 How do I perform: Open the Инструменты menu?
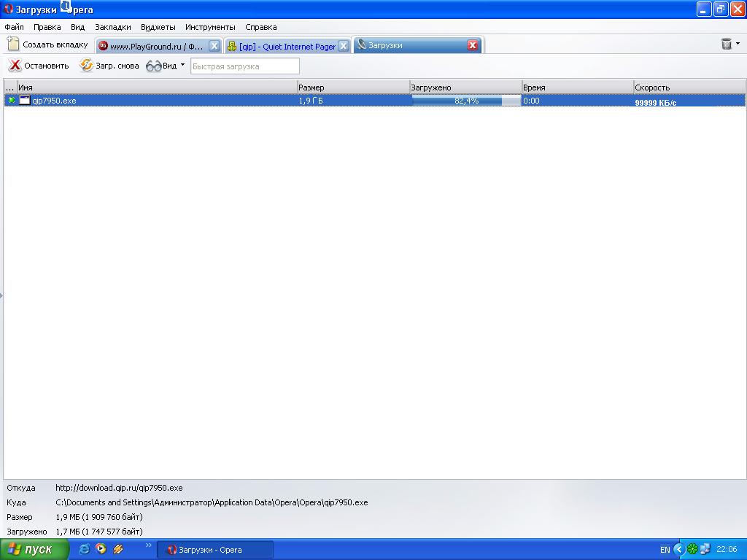(x=210, y=27)
